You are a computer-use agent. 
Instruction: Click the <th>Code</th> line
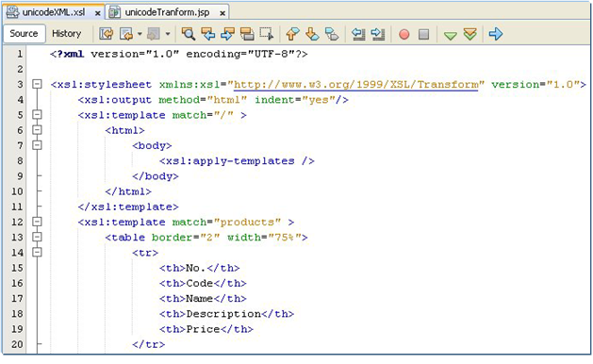coord(203,283)
